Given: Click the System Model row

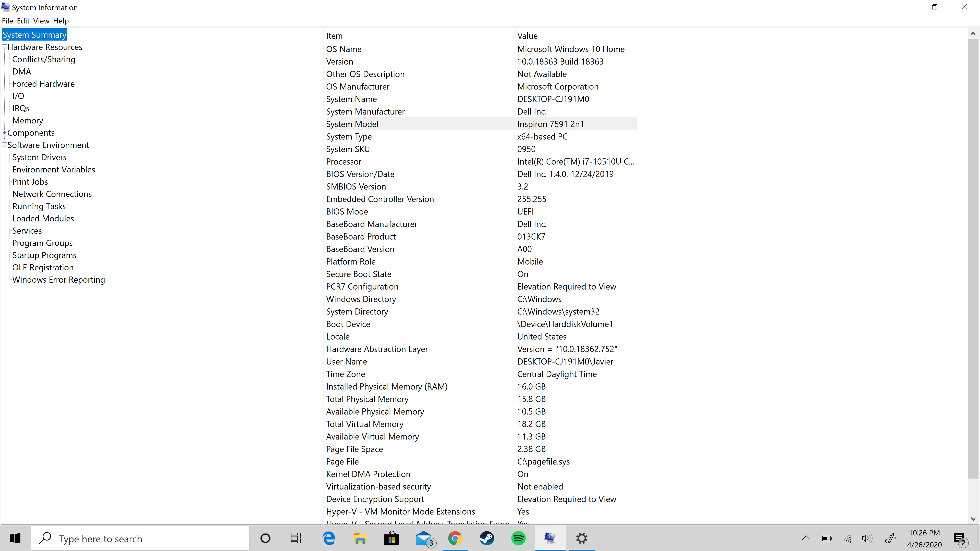Looking at the screenshot, I should (481, 124).
